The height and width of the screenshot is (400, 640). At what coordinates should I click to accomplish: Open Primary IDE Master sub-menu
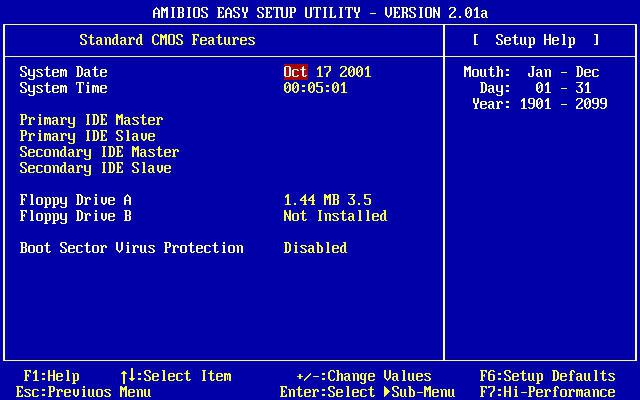click(x=91, y=120)
